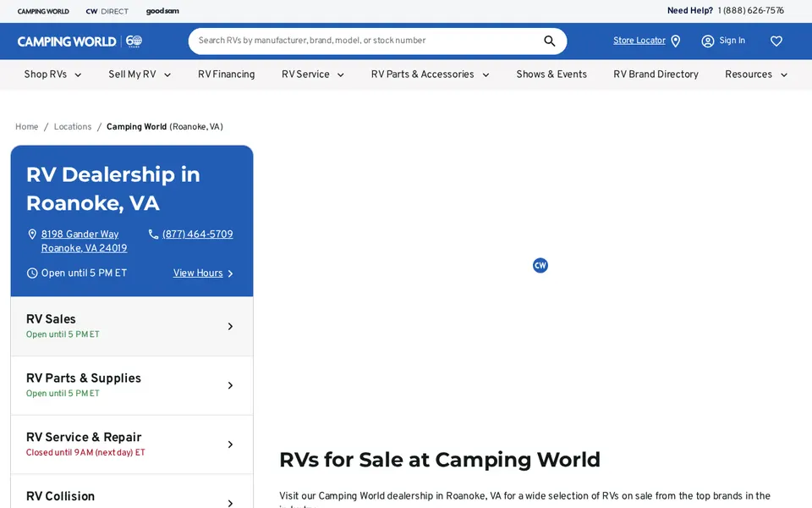Viewport: 812px width, 508px height.
Task: Click the View Hours link
Action: pos(197,273)
